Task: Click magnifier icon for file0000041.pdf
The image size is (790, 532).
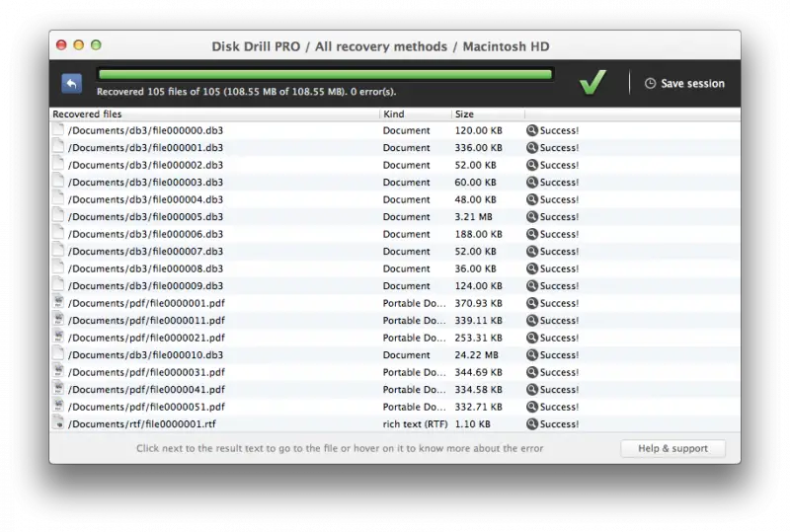Action: (x=531, y=390)
